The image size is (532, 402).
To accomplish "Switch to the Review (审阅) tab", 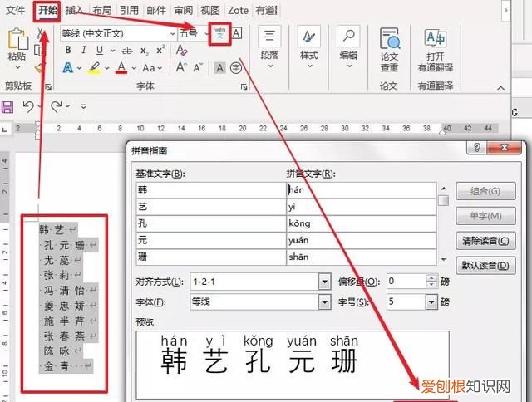I will [x=183, y=10].
